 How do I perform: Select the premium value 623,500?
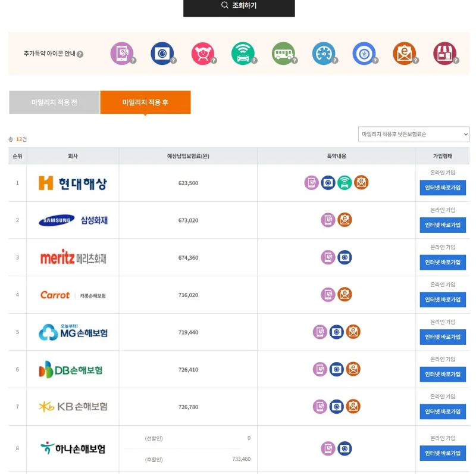coord(188,183)
